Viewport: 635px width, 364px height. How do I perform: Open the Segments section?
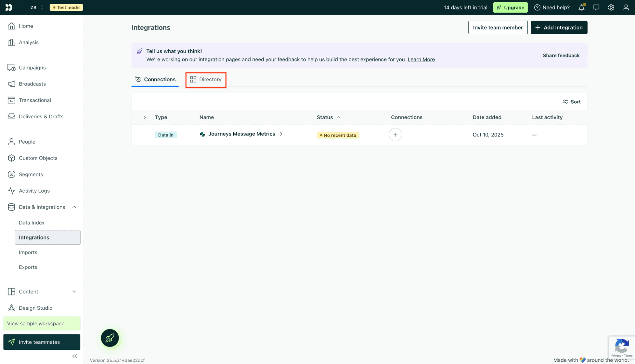[x=30, y=174]
